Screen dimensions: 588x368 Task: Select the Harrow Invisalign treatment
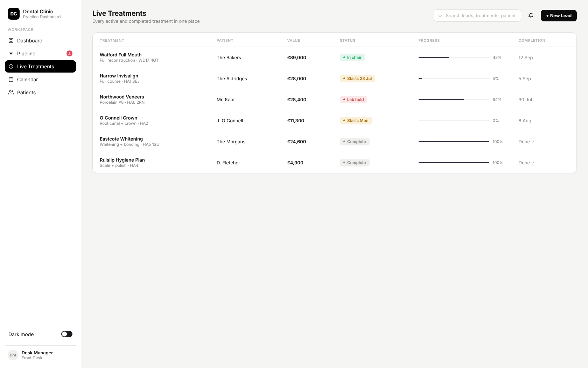[x=119, y=76]
